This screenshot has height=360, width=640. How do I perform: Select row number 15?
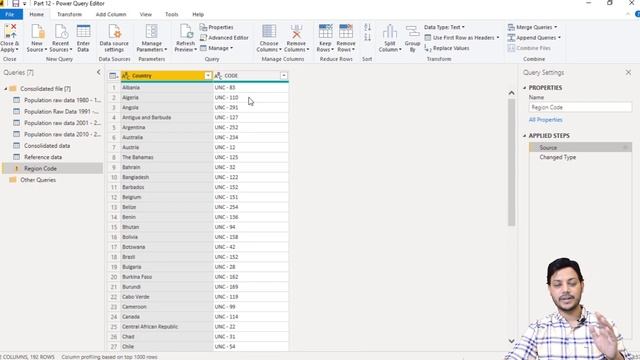coord(114,227)
